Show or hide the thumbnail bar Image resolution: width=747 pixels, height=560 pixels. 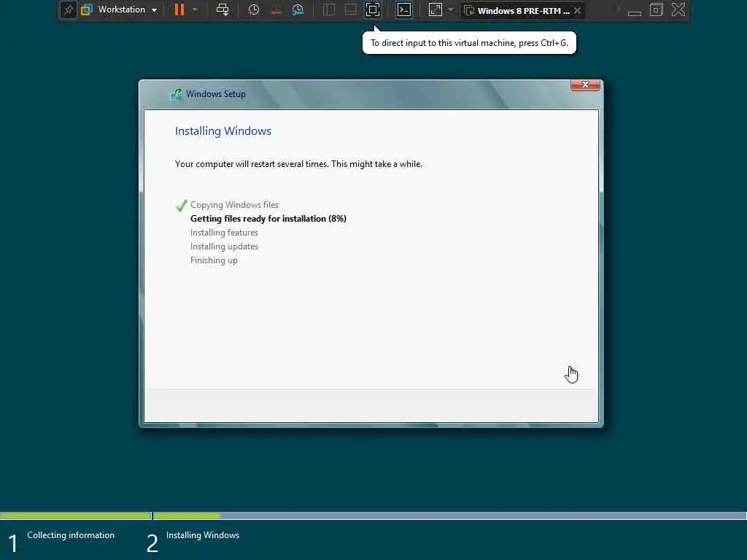coord(351,9)
